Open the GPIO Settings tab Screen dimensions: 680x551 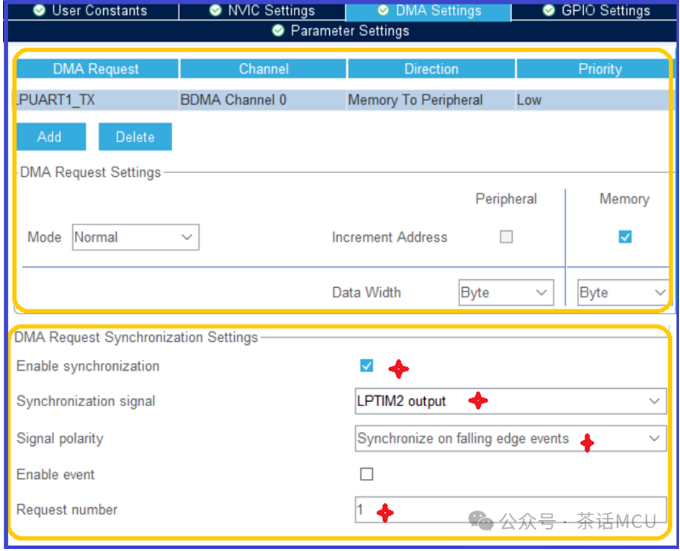coord(596,11)
